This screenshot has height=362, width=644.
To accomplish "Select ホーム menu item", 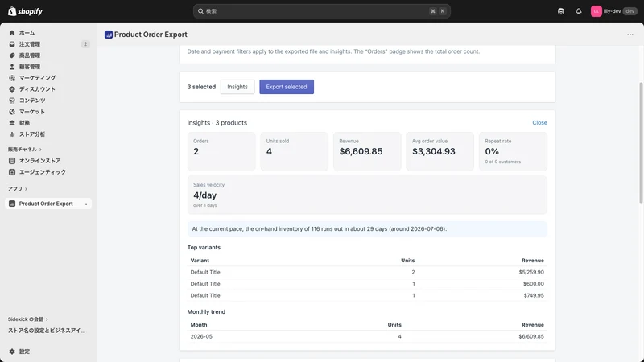I will pos(27,33).
